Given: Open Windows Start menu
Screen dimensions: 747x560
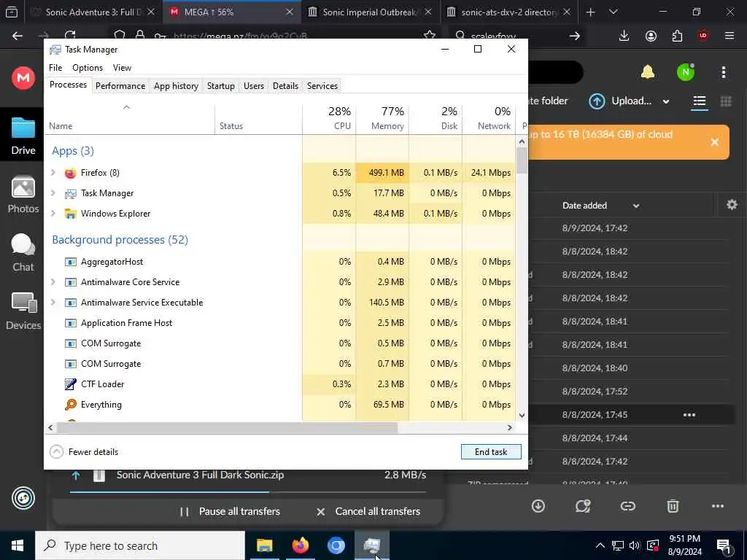Looking at the screenshot, I should (x=18, y=545).
